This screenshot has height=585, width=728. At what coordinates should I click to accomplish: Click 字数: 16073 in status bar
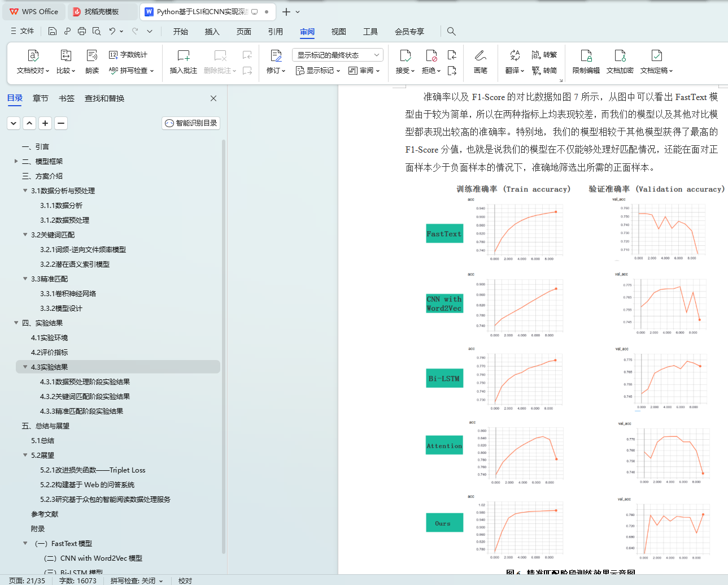tap(78, 580)
